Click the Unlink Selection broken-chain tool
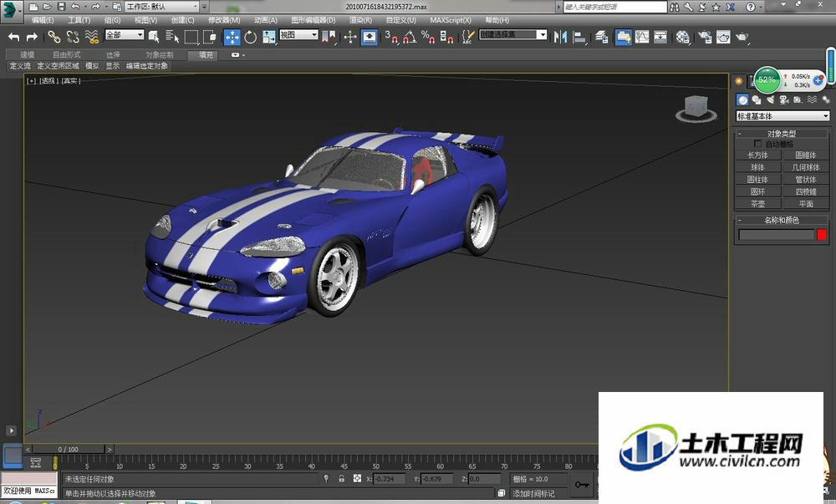This screenshot has width=836, height=504. (73, 37)
